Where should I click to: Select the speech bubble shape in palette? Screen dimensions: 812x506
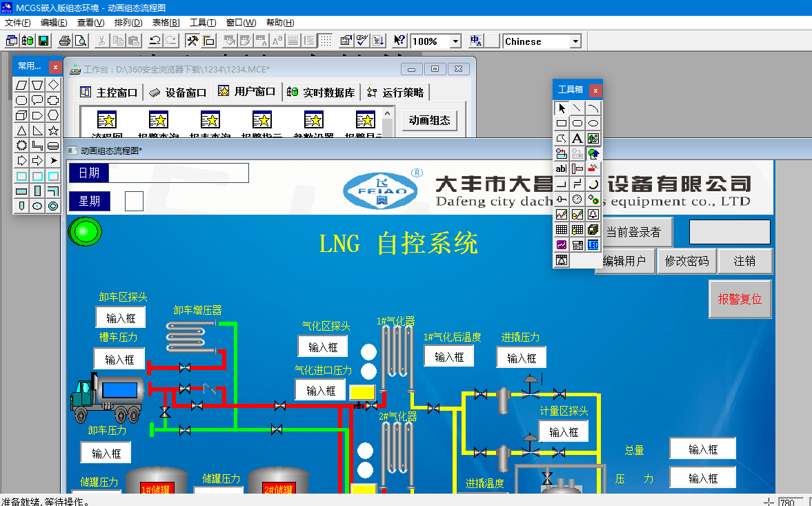[37, 100]
